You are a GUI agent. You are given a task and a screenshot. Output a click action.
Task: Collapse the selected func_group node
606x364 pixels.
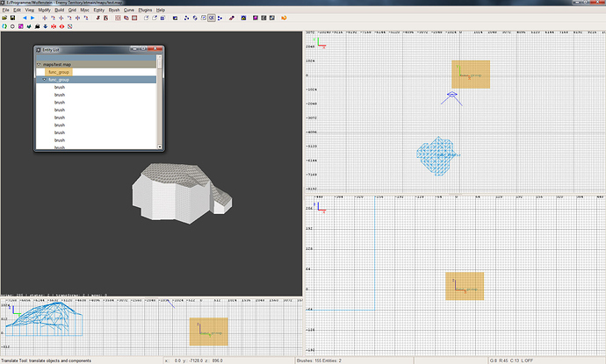click(44, 80)
